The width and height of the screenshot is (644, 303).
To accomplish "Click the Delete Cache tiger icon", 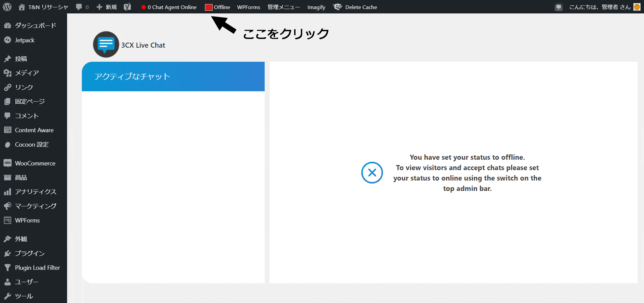I will [337, 7].
